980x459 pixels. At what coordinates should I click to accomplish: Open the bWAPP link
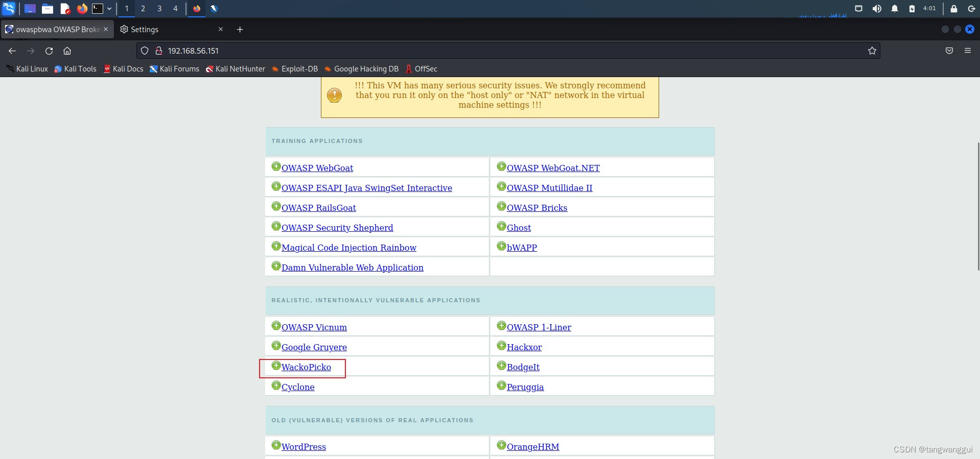click(x=522, y=248)
